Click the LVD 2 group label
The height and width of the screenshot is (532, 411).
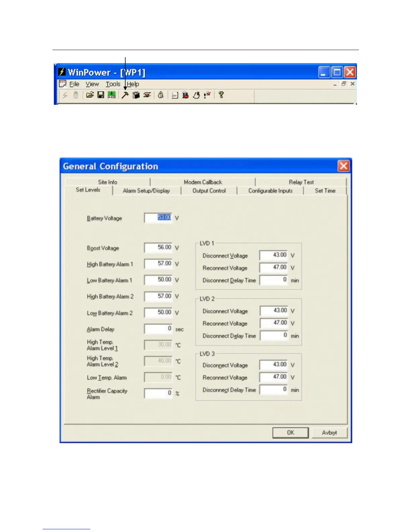tap(207, 299)
